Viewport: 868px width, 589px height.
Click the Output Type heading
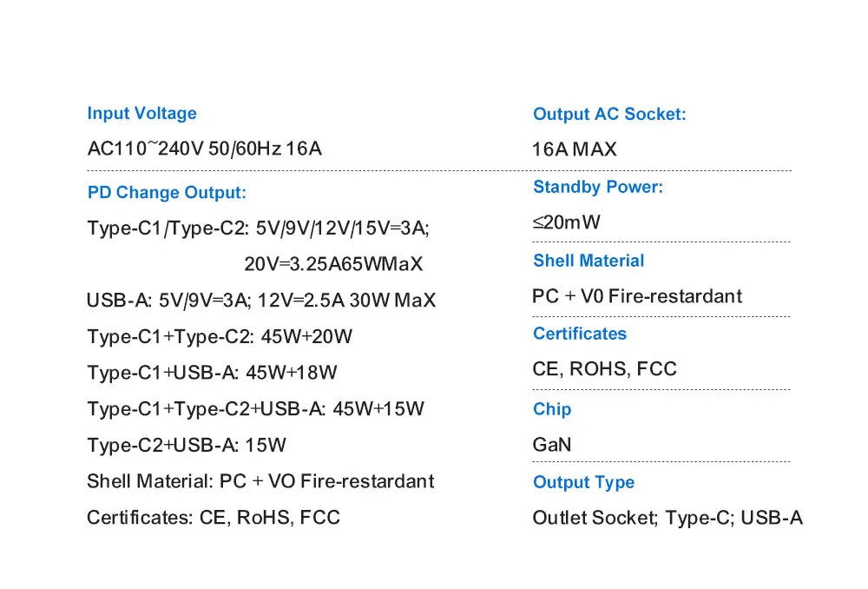coord(583,482)
